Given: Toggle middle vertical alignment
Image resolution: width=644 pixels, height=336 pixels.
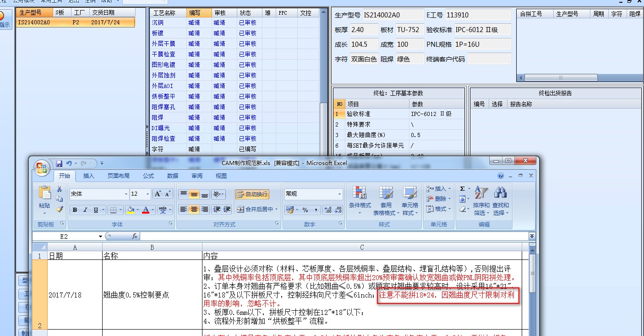Looking at the screenshot, I should tap(194, 194).
